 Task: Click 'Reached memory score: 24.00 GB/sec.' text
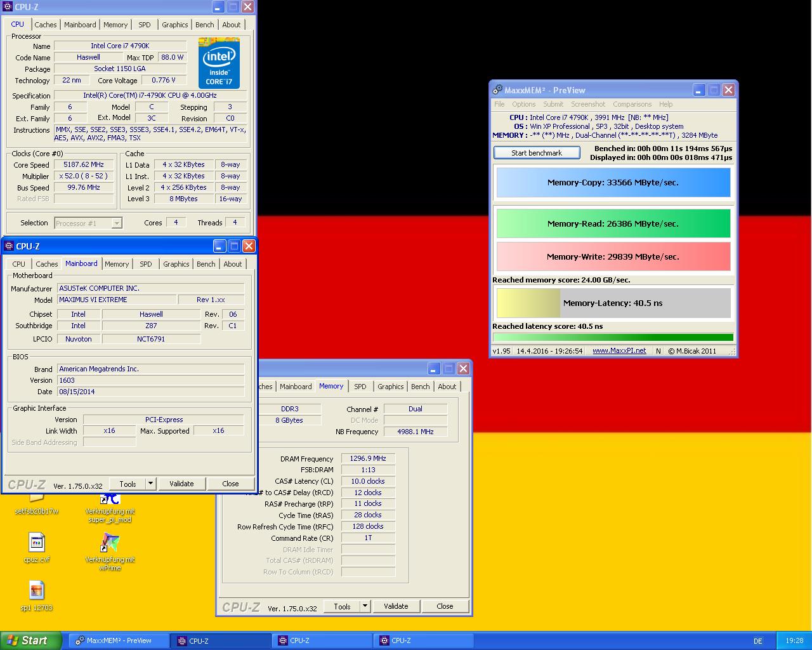[561, 280]
